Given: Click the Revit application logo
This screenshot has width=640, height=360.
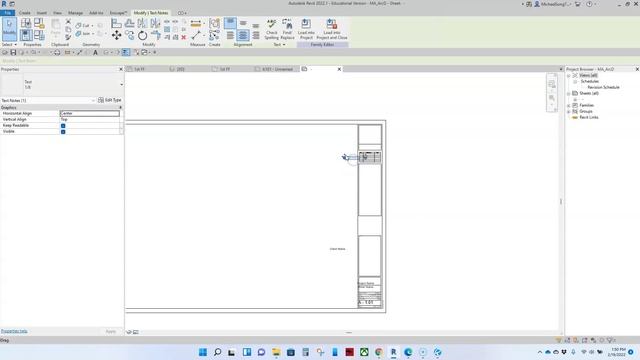Looking at the screenshot, I should 4,4.
